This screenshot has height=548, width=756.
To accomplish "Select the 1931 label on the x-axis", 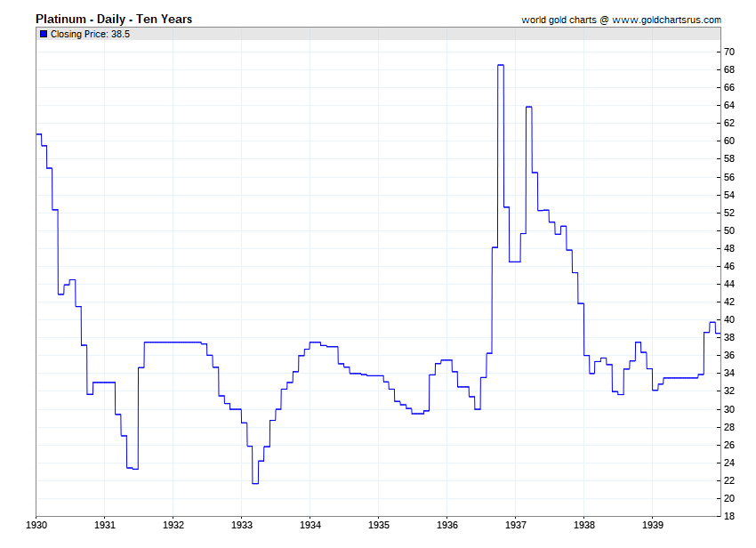I will tap(105, 526).
